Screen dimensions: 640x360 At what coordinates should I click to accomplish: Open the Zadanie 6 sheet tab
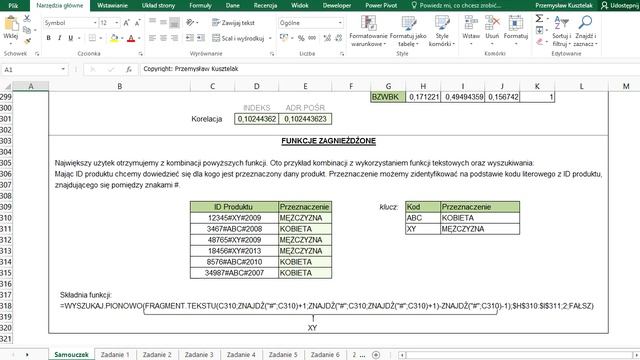[x=325, y=355]
